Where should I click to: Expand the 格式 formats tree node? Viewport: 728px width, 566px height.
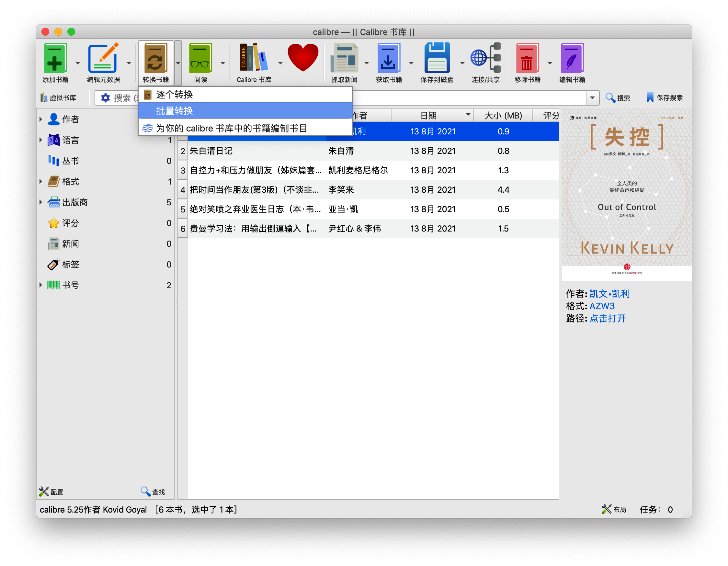coord(41,181)
